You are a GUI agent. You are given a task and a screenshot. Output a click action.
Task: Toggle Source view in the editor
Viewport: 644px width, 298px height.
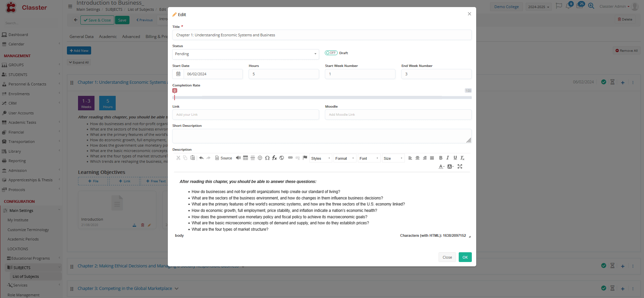click(x=224, y=158)
